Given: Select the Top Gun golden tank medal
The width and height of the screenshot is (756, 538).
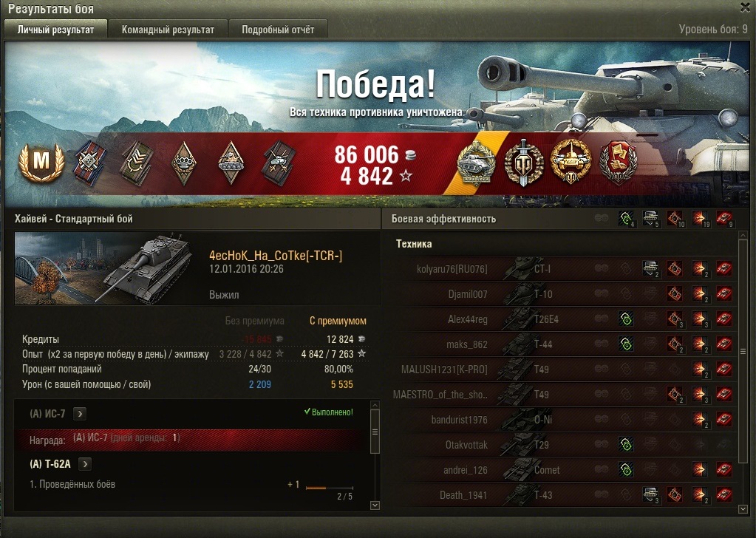Looking at the screenshot, I should pyautogui.click(x=571, y=163).
